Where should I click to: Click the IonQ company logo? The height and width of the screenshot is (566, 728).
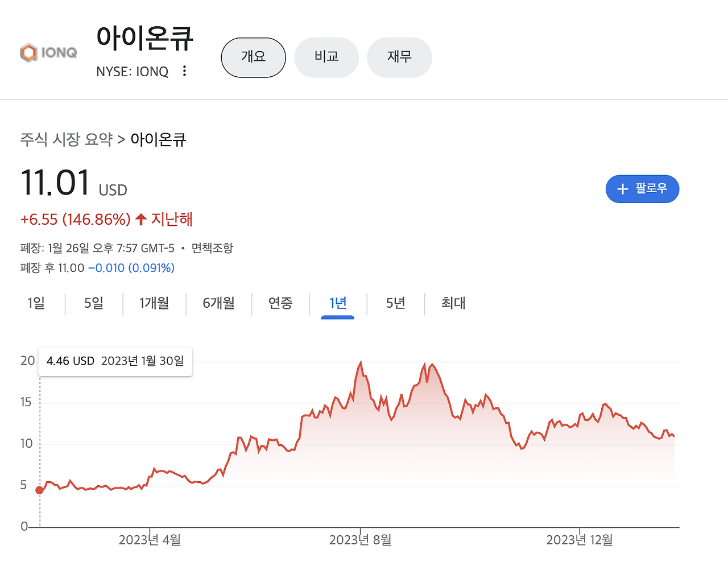[x=48, y=53]
